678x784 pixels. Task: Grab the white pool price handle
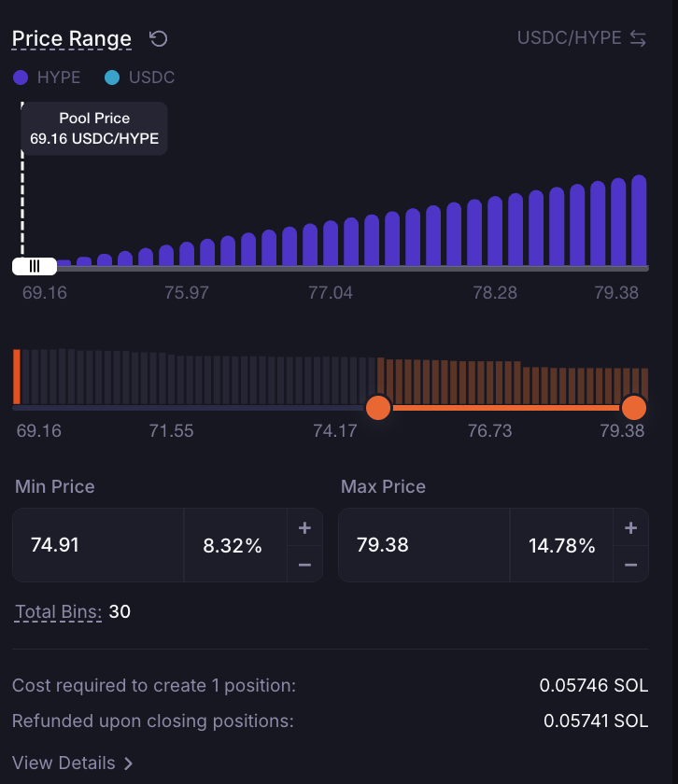35,266
